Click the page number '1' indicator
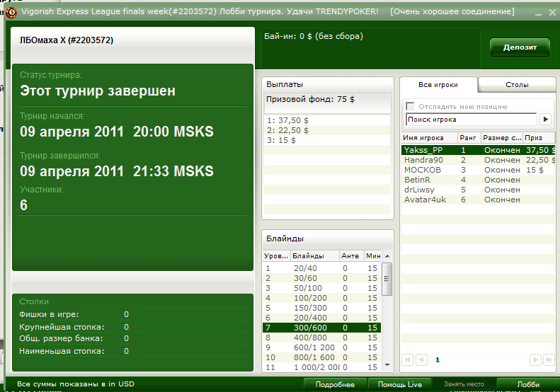 click(x=437, y=360)
